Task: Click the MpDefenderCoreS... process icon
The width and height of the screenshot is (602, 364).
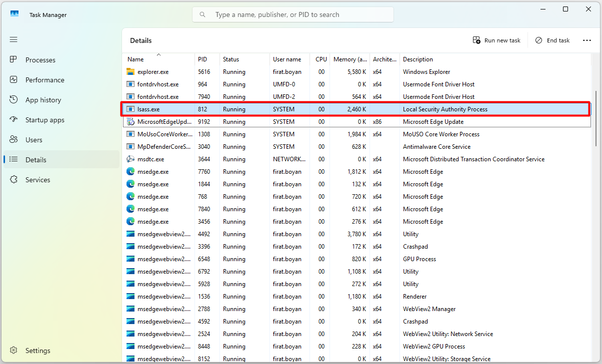Action: point(130,147)
